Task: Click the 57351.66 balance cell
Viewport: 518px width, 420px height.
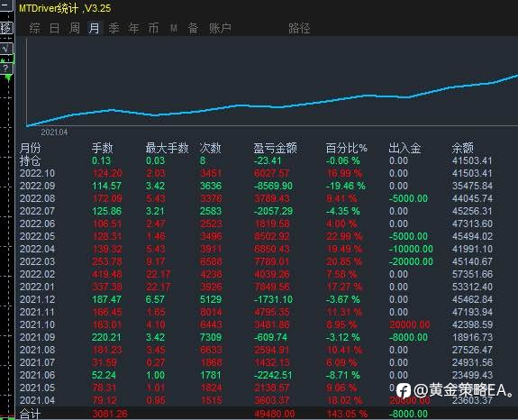Action: point(472,274)
